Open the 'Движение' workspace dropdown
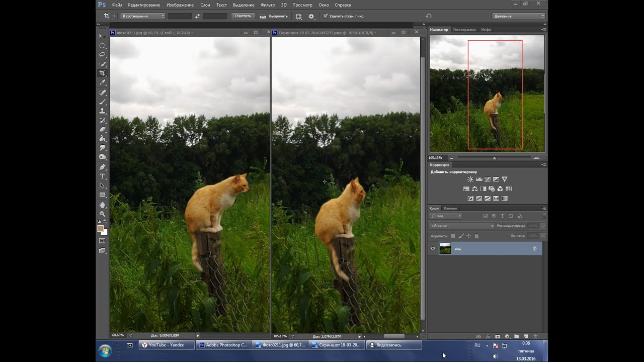This screenshot has width=644, height=362. click(x=519, y=16)
